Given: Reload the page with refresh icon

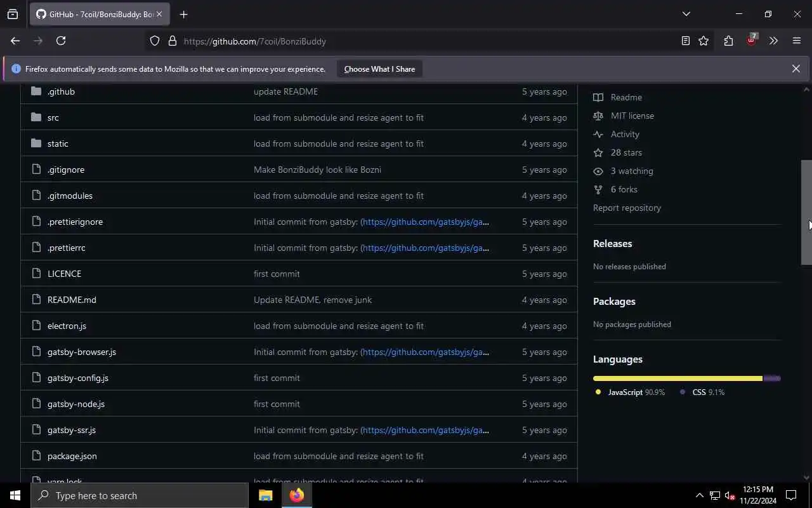Looking at the screenshot, I should tap(61, 41).
